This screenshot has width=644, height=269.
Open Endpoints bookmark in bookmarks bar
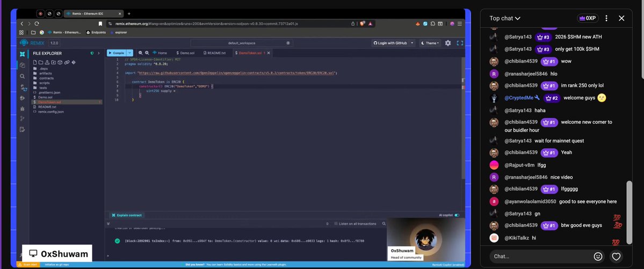96,32
